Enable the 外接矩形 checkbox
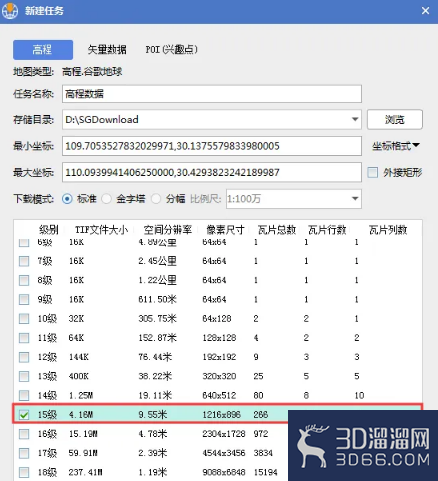Viewport: 438px width, 481px height. [x=373, y=172]
